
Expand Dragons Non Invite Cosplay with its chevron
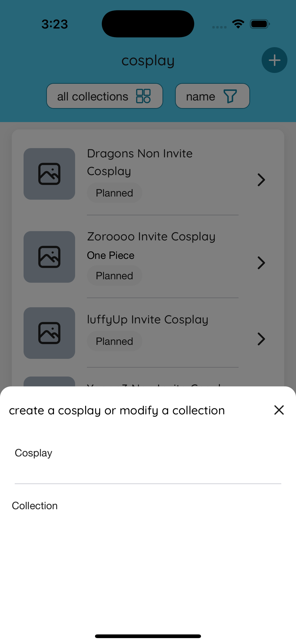[261, 180]
